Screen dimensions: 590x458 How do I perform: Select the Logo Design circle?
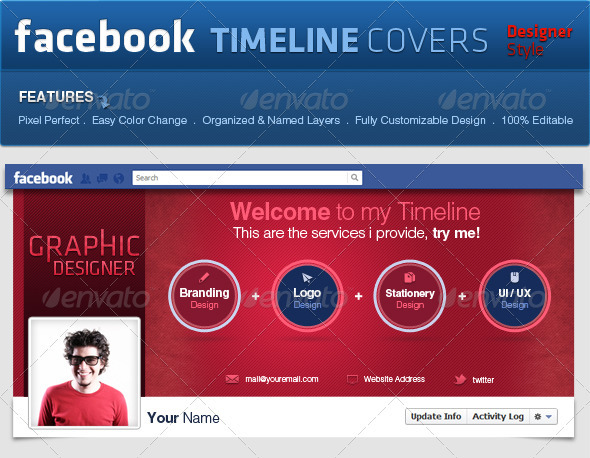307,296
